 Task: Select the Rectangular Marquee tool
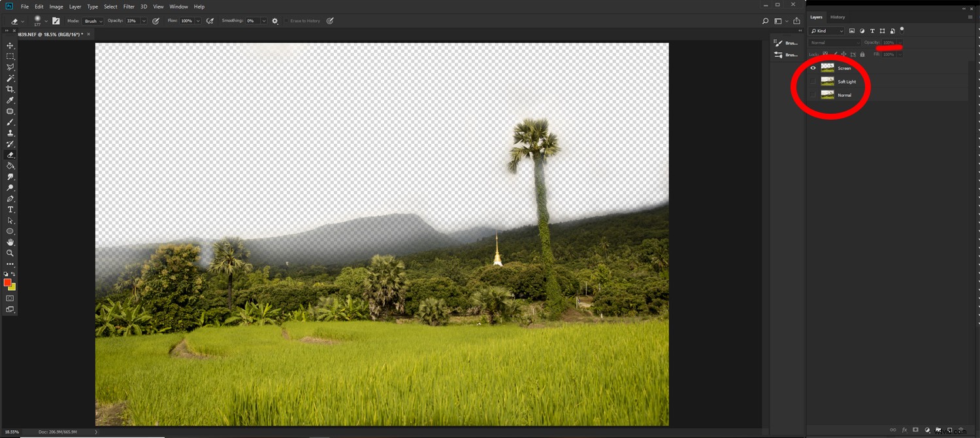click(10, 56)
